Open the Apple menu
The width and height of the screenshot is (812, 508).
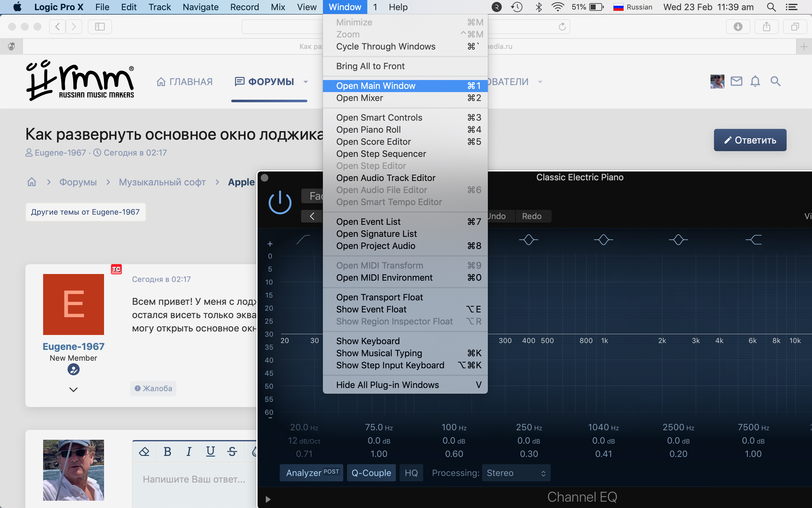[x=17, y=7]
